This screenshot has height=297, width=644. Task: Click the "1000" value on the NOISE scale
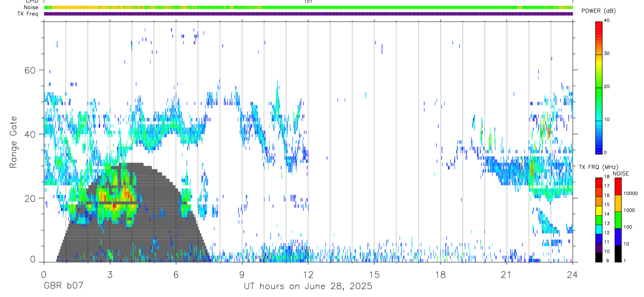click(630, 211)
